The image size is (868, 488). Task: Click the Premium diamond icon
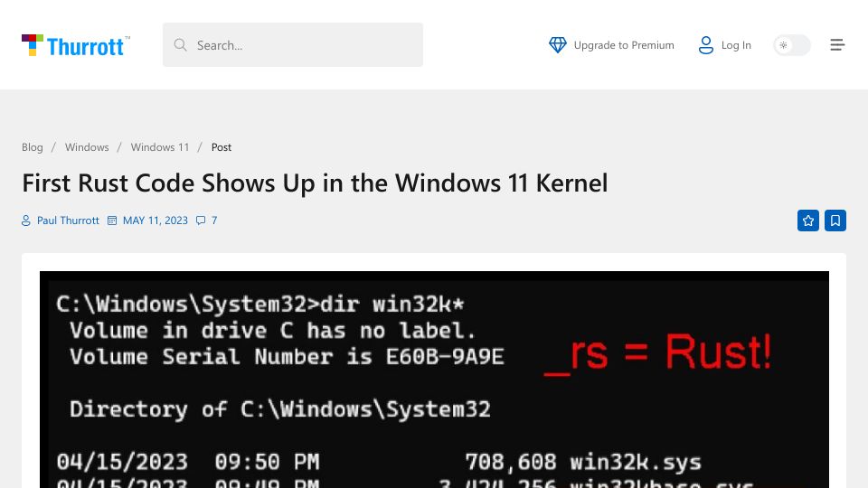(x=558, y=45)
